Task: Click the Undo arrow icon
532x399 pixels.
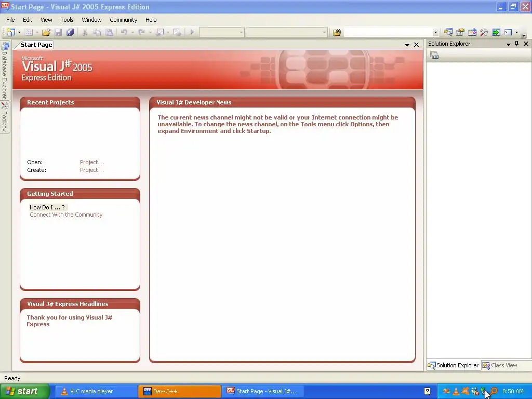Action: coord(124,32)
